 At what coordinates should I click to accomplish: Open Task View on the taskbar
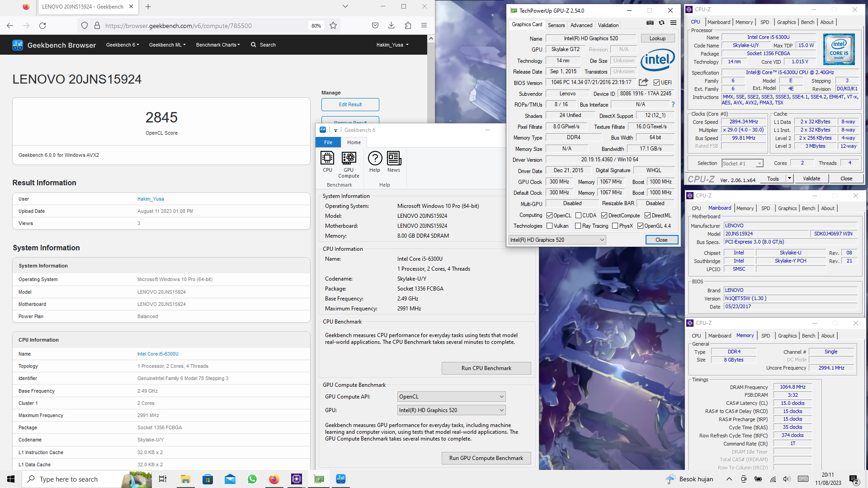(163, 479)
